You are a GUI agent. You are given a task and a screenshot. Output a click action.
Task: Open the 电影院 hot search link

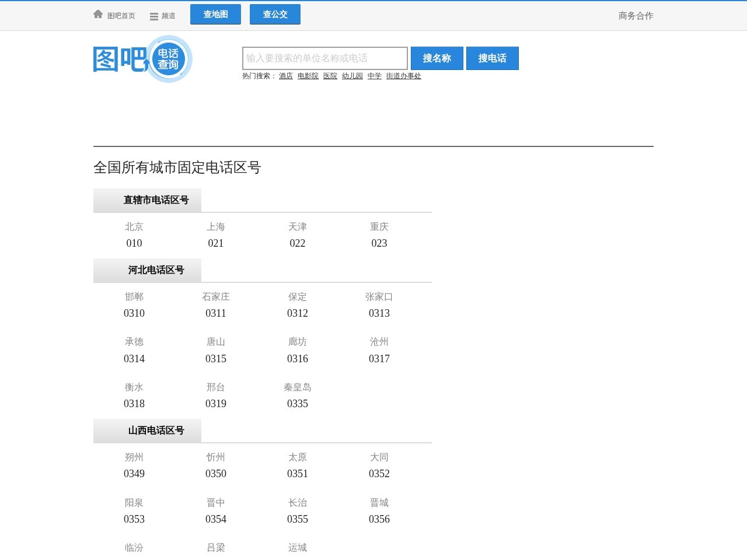[307, 76]
